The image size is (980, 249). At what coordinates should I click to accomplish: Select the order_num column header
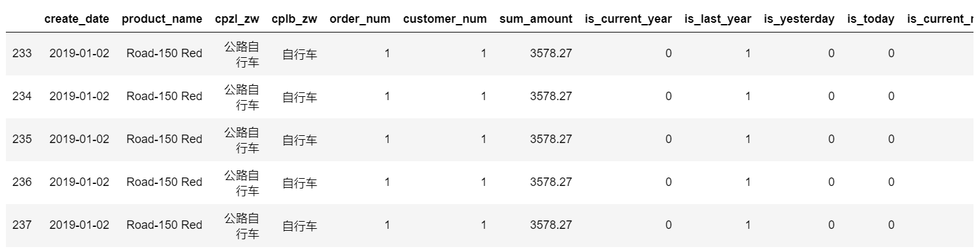tap(360, 19)
